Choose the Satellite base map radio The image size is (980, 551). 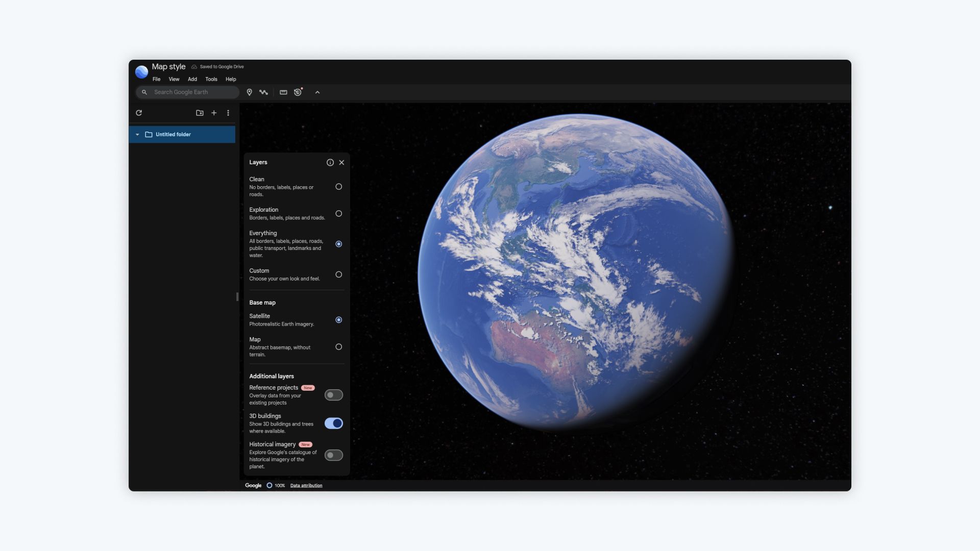[339, 320]
